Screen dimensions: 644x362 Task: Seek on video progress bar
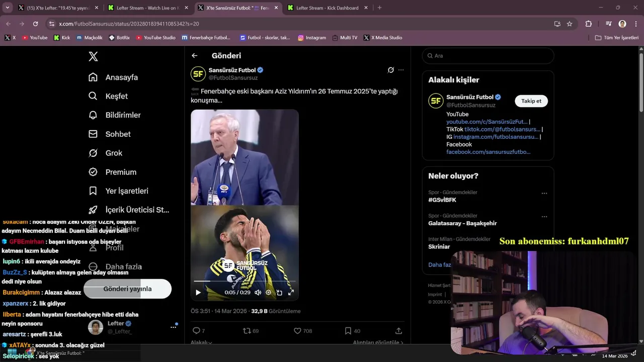tap(245, 281)
